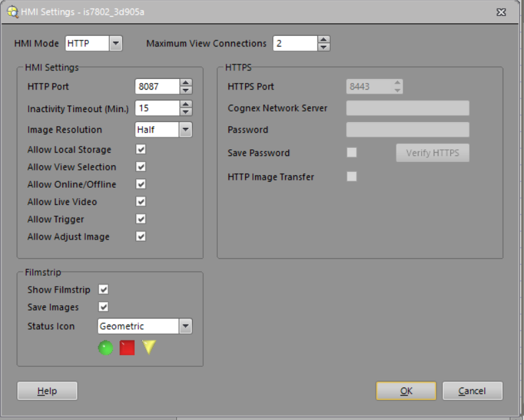Toggle Allow Adjust Image checkbox
The image size is (524, 420).
coord(141,236)
